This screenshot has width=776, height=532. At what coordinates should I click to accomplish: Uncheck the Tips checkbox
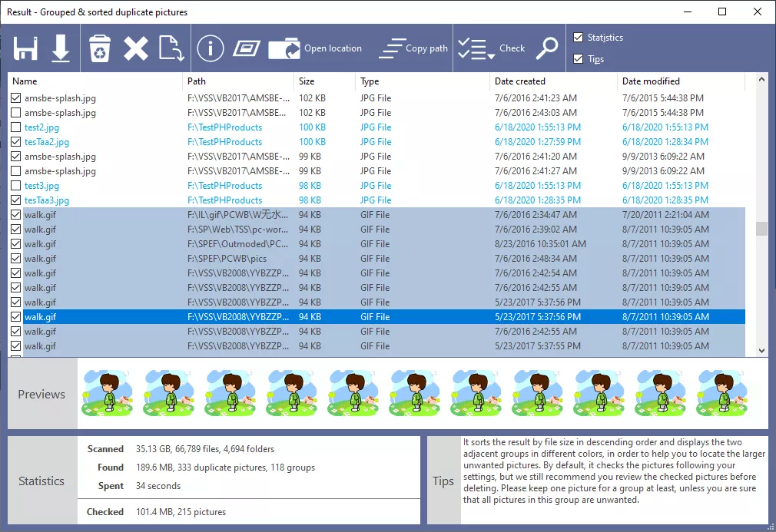tap(579, 59)
